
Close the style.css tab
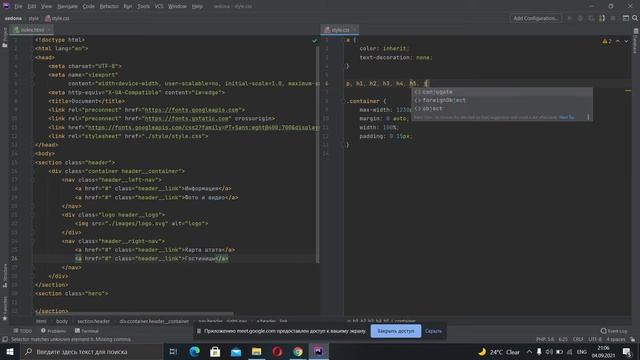(355, 30)
